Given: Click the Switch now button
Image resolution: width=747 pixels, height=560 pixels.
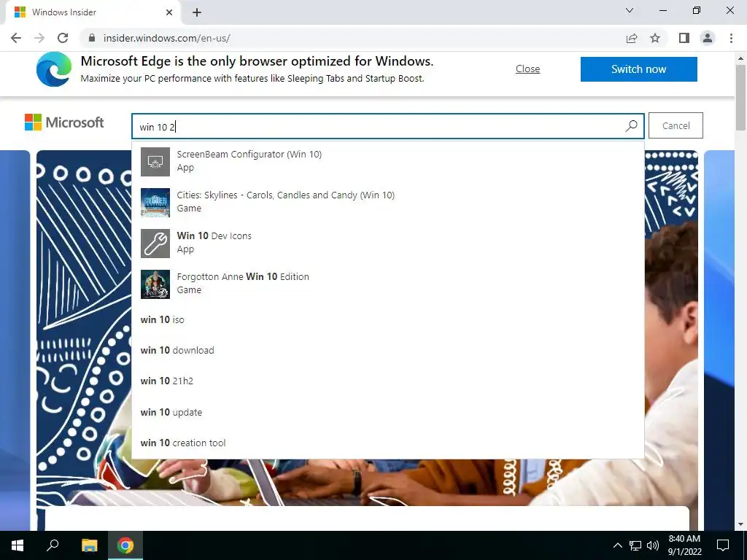Looking at the screenshot, I should point(639,69).
